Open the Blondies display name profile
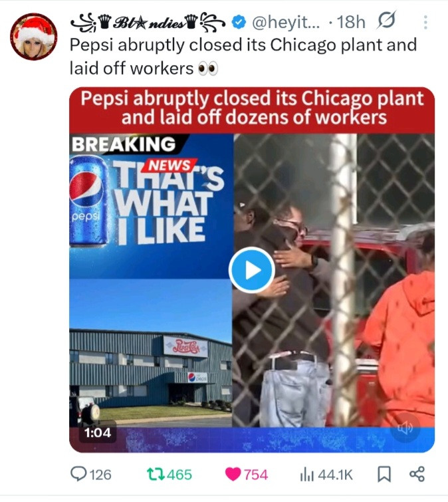 148,23
